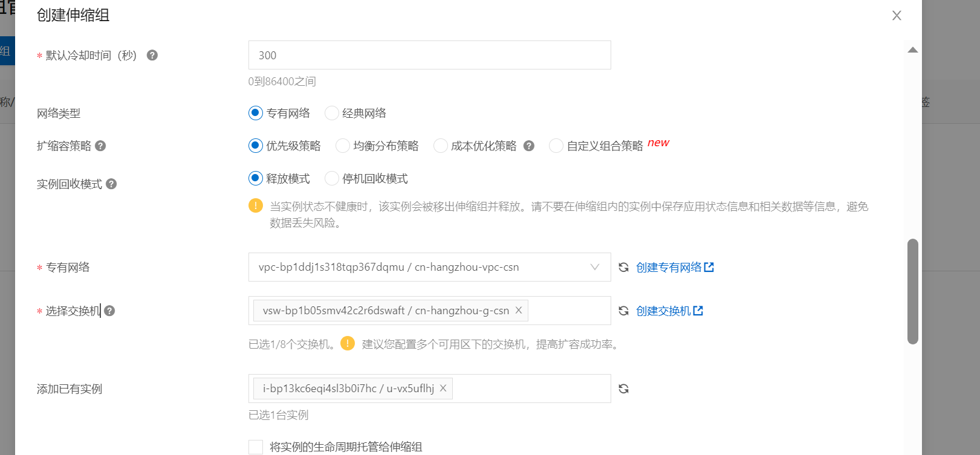Click help icon beside 默认冷却时间
The width and height of the screenshot is (980, 455).
[152, 55]
